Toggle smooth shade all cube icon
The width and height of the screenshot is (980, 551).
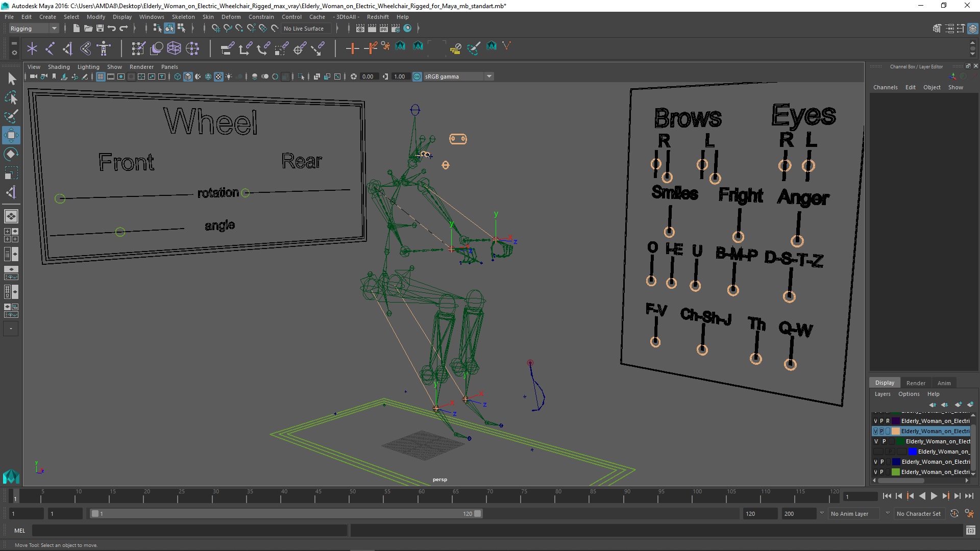click(188, 77)
